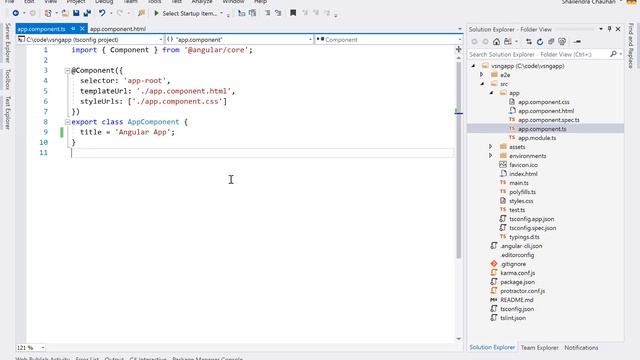The width and height of the screenshot is (640, 360).
Task: Open the Toolbox side tab
Action: [x=7, y=79]
